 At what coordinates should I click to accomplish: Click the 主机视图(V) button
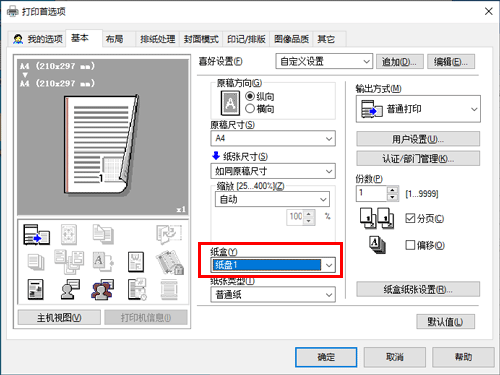59,317
